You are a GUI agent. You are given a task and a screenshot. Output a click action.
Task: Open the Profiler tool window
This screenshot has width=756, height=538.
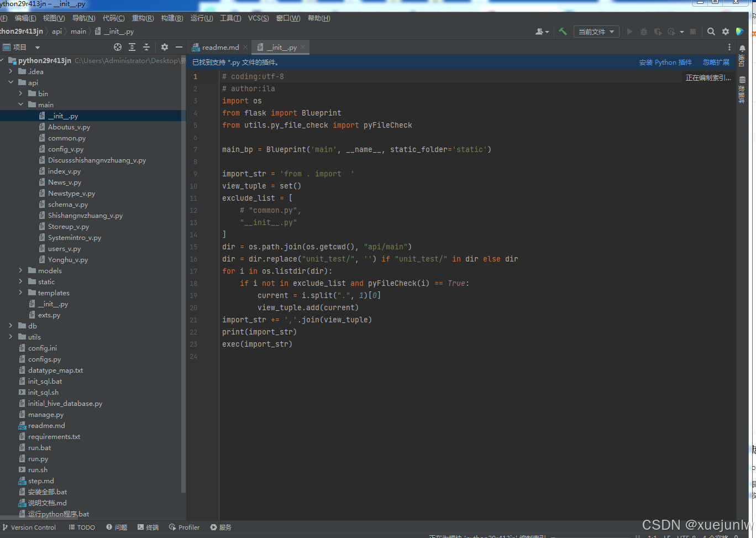pyautogui.click(x=185, y=527)
